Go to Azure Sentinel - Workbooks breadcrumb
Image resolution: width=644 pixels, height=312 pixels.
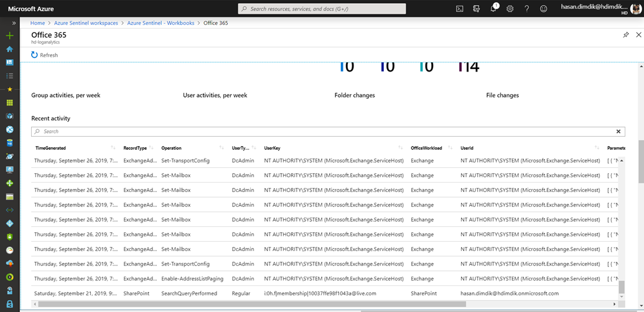161,23
